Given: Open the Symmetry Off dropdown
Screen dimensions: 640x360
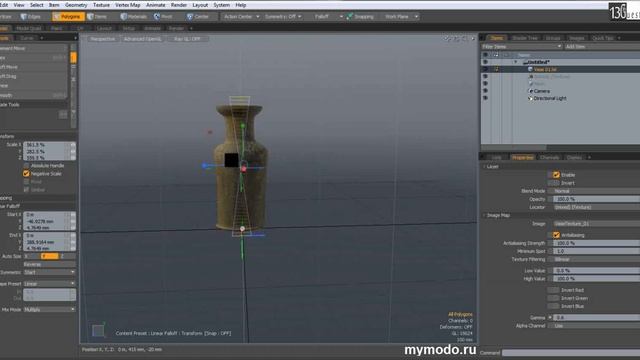Looking at the screenshot, I should (x=283, y=17).
